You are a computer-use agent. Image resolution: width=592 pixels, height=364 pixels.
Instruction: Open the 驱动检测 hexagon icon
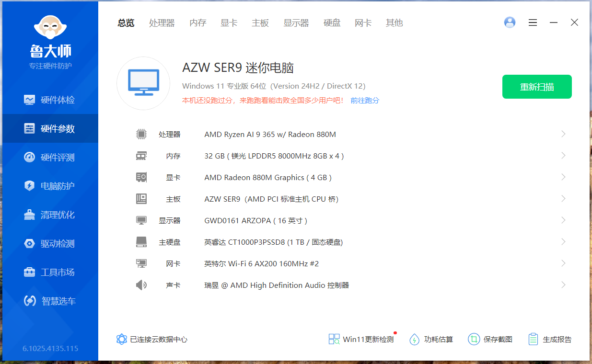pos(30,243)
